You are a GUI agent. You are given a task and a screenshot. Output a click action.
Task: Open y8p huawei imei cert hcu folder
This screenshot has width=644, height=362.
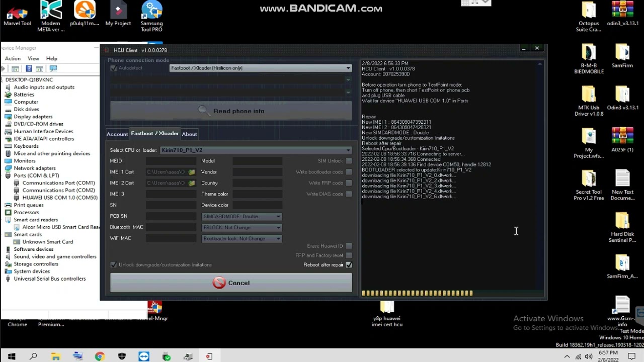tap(387, 314)
